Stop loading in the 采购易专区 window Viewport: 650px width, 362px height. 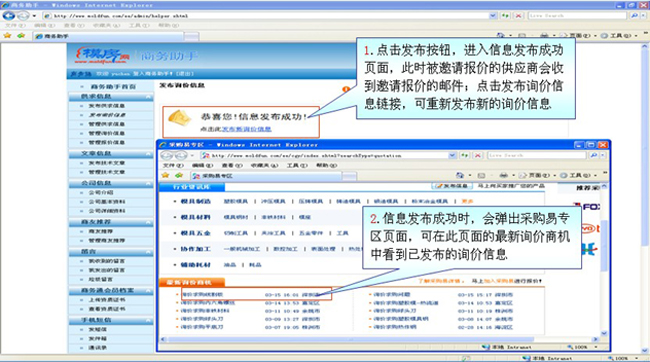[x=478, y=155]
